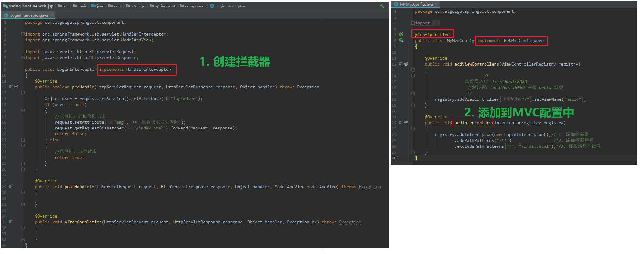Screen dimensions: 644x254
Task: Expand the collapsed import block in MyMvcConfig
Action: pyautogui.click(x=413, y=23)
